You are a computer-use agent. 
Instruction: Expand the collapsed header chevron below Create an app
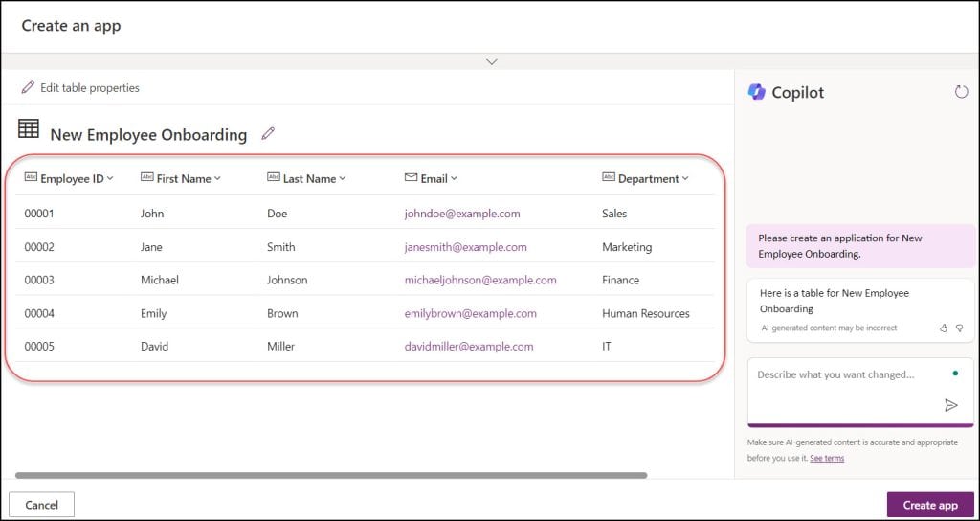pos(492,62)
